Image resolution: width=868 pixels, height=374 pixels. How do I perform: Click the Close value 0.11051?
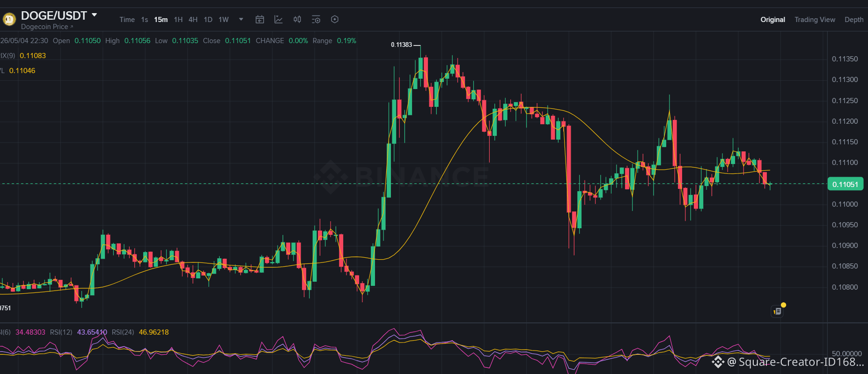[238, 41]
